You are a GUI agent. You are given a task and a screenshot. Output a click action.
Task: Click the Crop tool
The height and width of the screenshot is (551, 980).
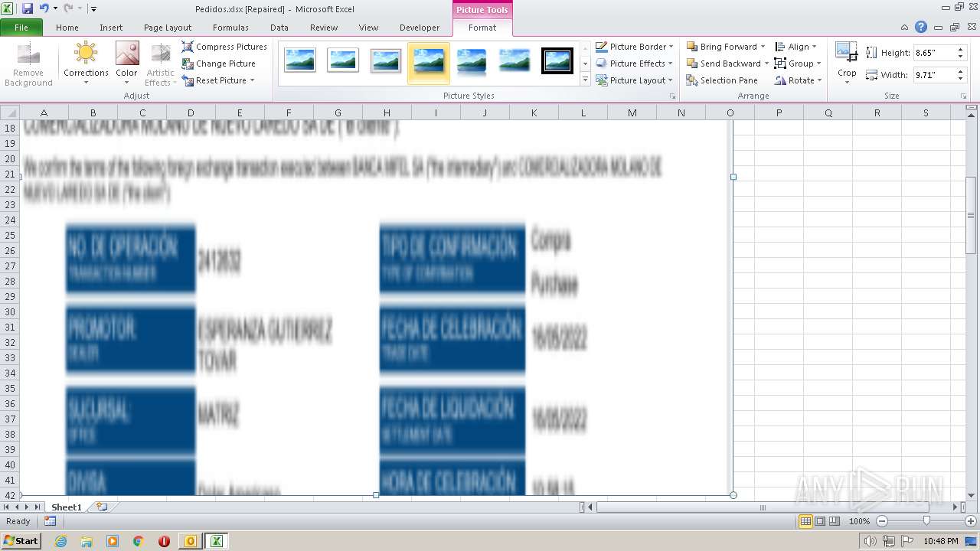(x=847, y=64)
